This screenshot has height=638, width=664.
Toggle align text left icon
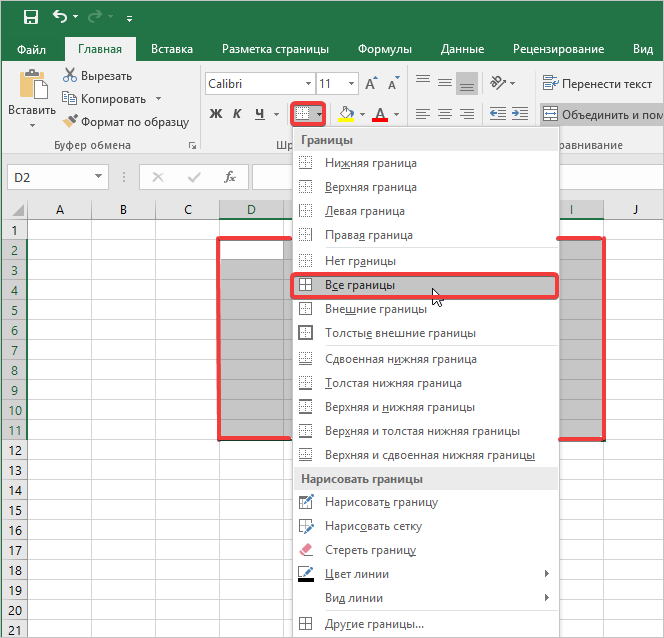point(423,114)
